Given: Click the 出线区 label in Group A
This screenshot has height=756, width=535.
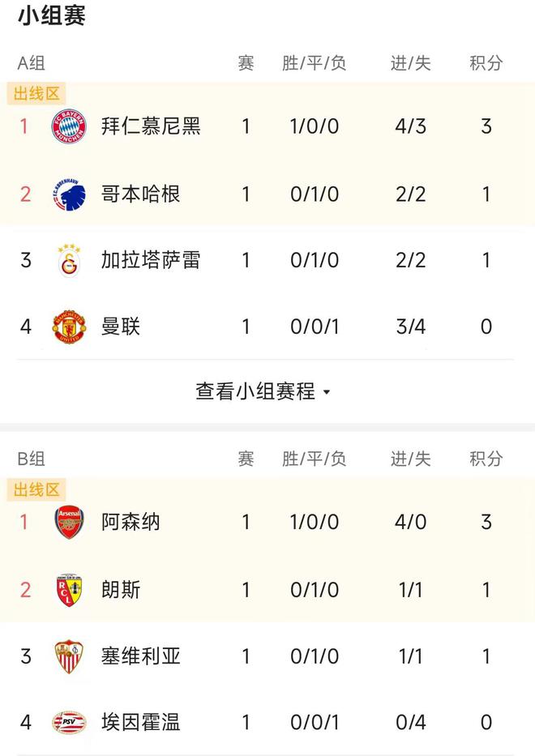Looking at the screenshot, I should pyautogui.click(x=36, y=93).
